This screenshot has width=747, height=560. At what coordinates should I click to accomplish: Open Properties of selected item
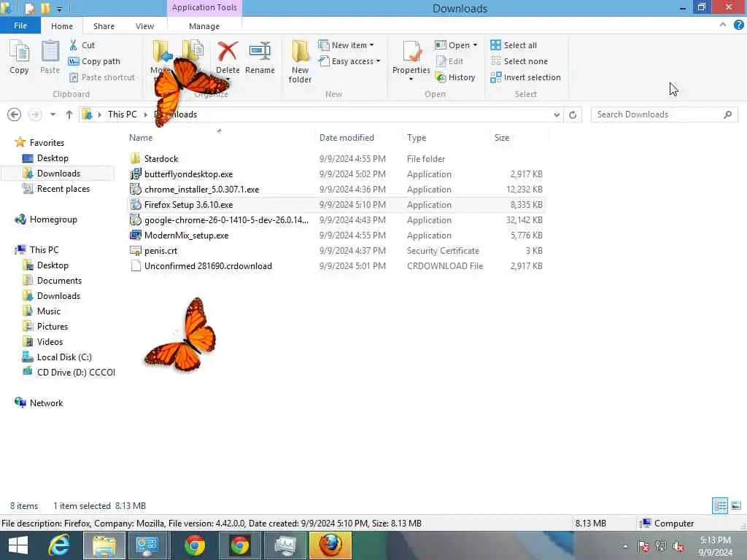[x=411, y=56]
